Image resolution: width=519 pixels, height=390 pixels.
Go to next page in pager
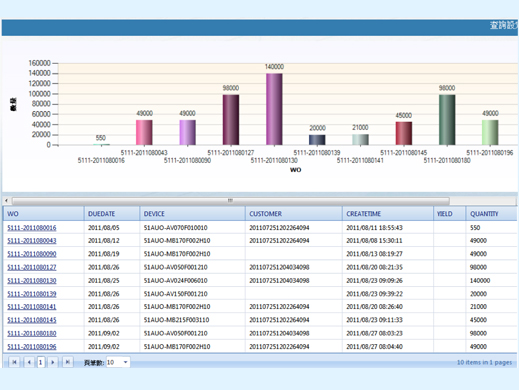coord(52,362)
